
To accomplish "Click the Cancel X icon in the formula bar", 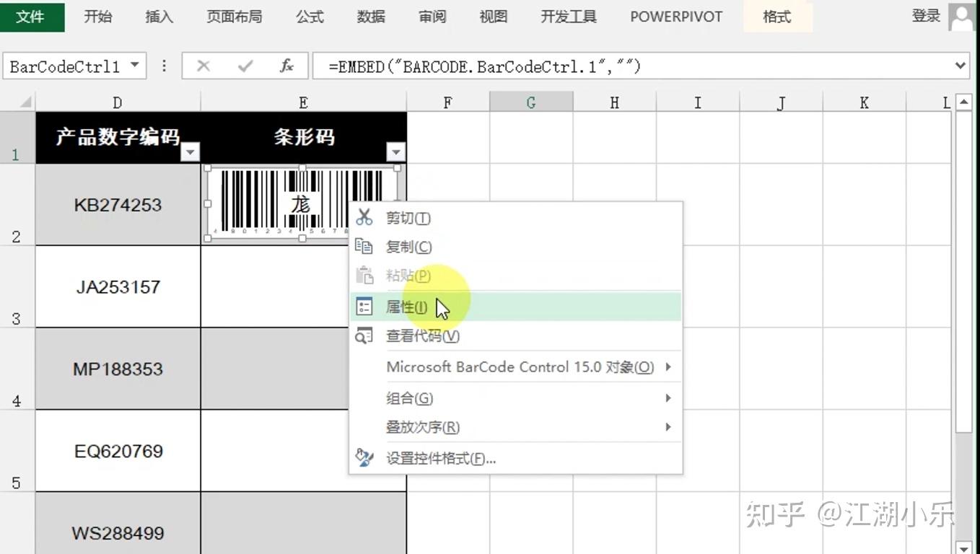I will pyautogui.click(x=204, y=66).
